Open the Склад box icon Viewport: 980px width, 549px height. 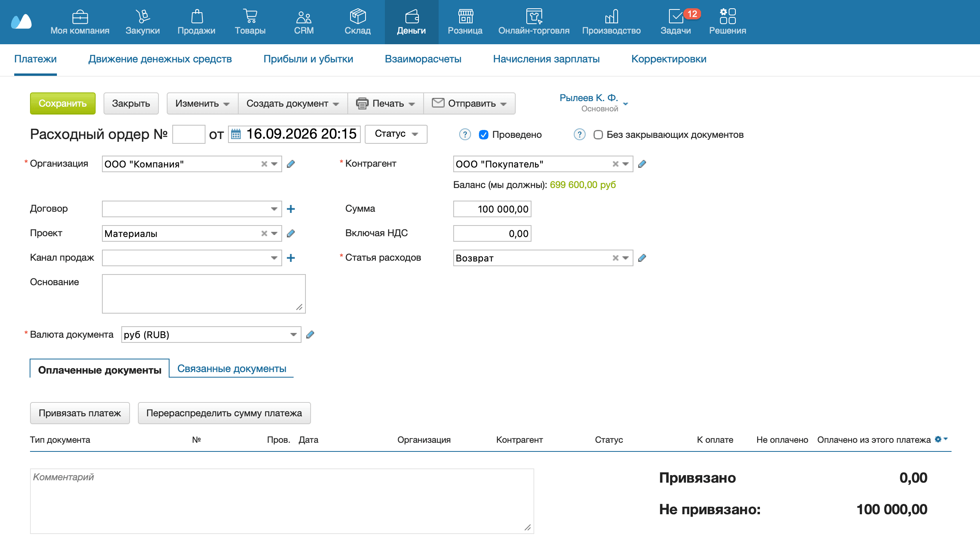coord(358,17)
